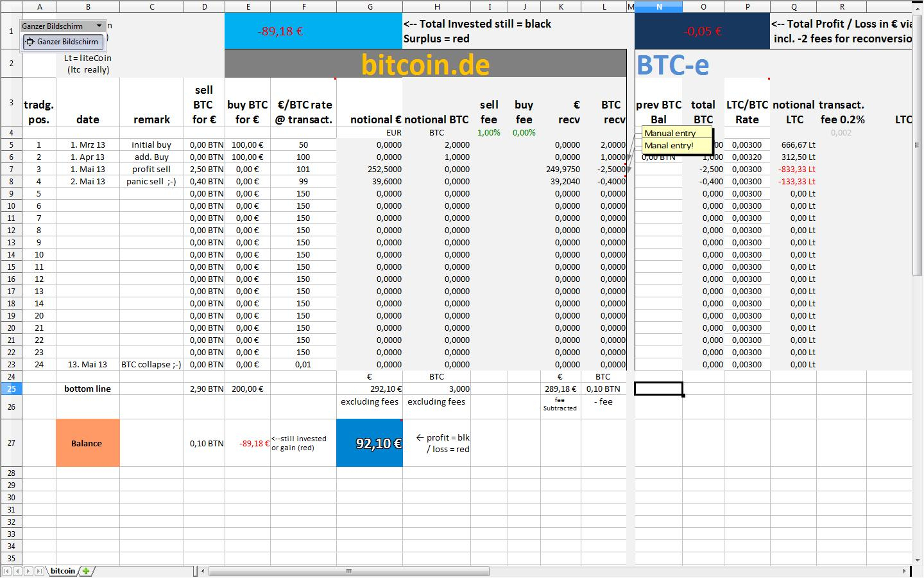Select row 25 header
Image resolution: width=924 pixels, height=578 pixels.
11,389
